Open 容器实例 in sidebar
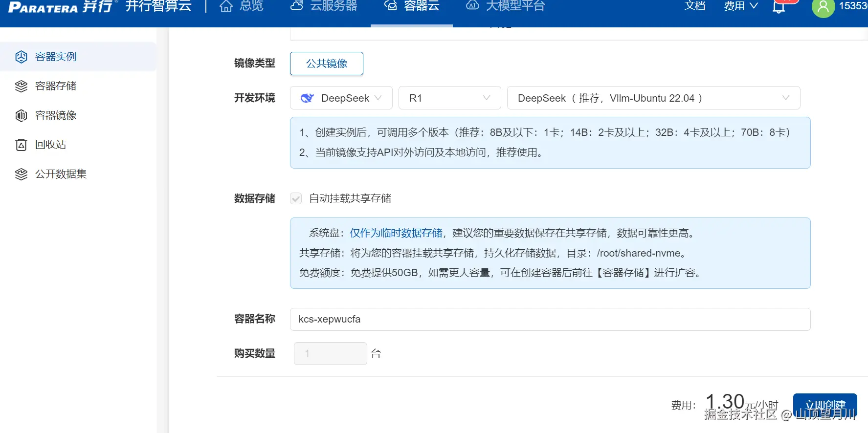This screenshot has width=868, height=433. pos(78,57)
